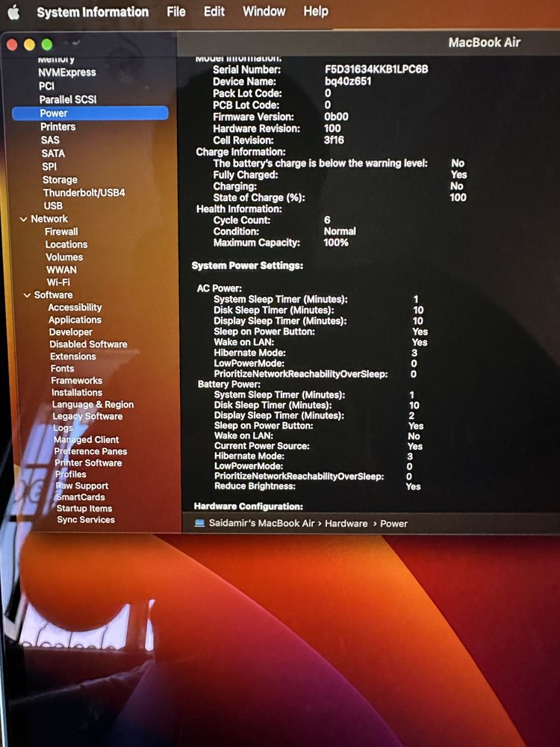Collapse the Network section
The image size is (560, 747).
click(x=23, y=219)
